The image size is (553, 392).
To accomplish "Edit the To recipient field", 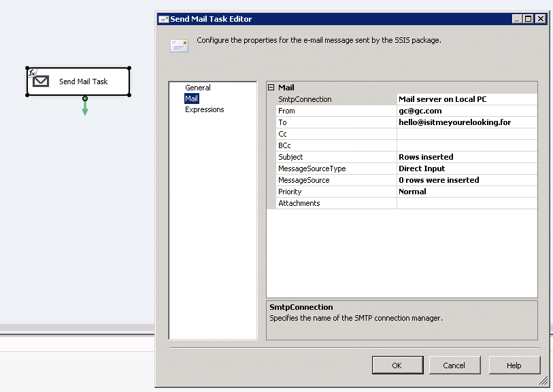I will coord(467,122).
